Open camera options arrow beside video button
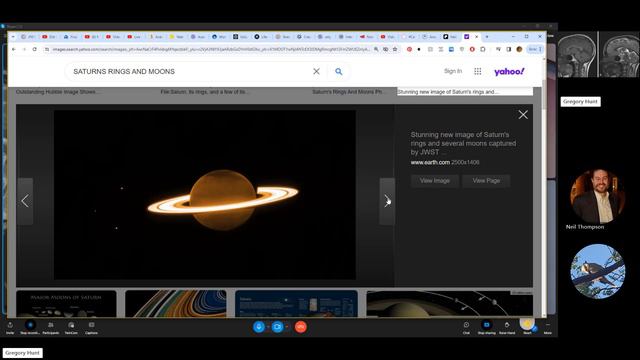Image resolution: width=640 pixels, height=360 pixels. click(x=287, y=327)
